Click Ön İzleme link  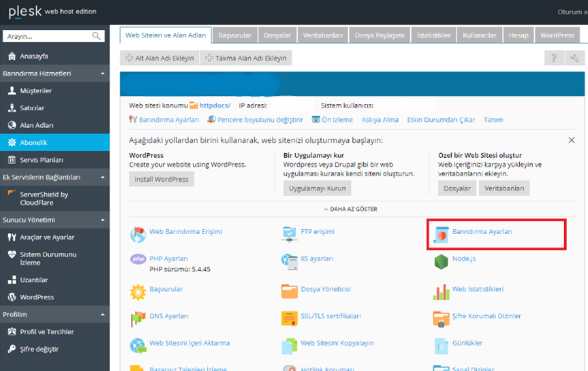[x=337, y=120]
